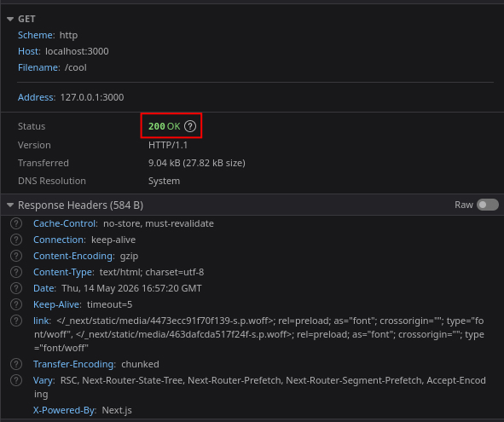This screenshot has height=422, width=504.
Task: Click the DNS Resolution label
Action: [52, 181]
